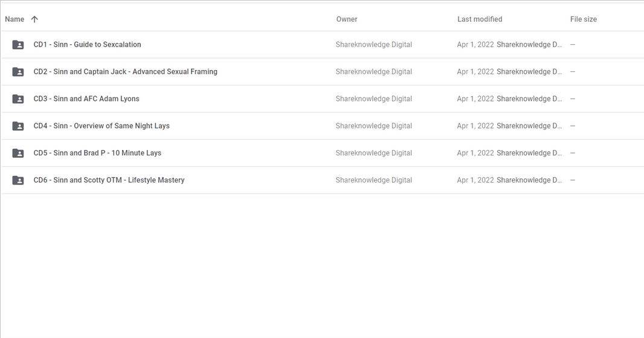Click the file size dash in CD6 row
Screen dimensions: 644x338
pyautogui.click(x=573, y=180)
